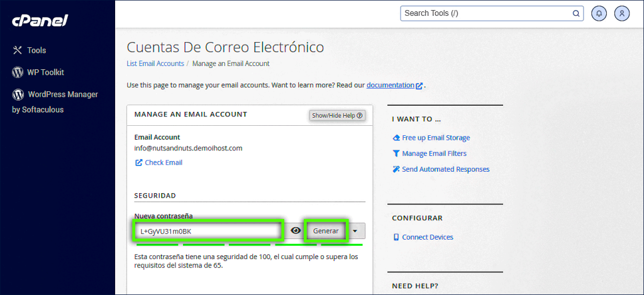Screen dimensions: 644x295
Task: Open the user account icon
Action: pos(621,13)
